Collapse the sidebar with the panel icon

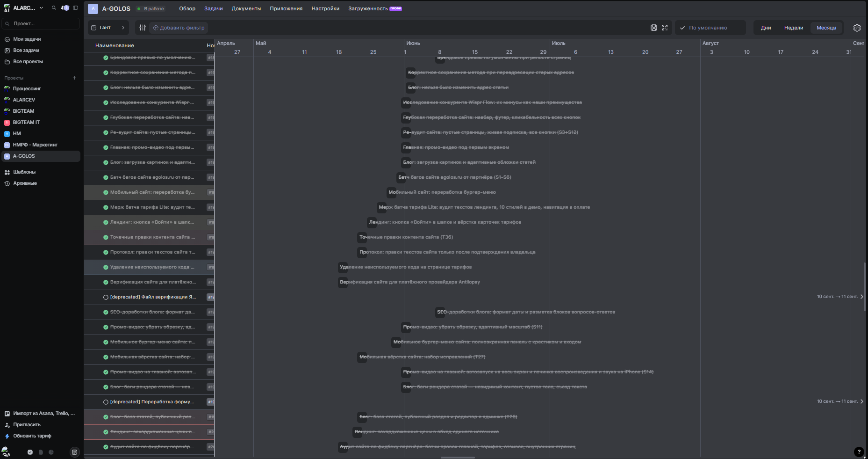75,8
